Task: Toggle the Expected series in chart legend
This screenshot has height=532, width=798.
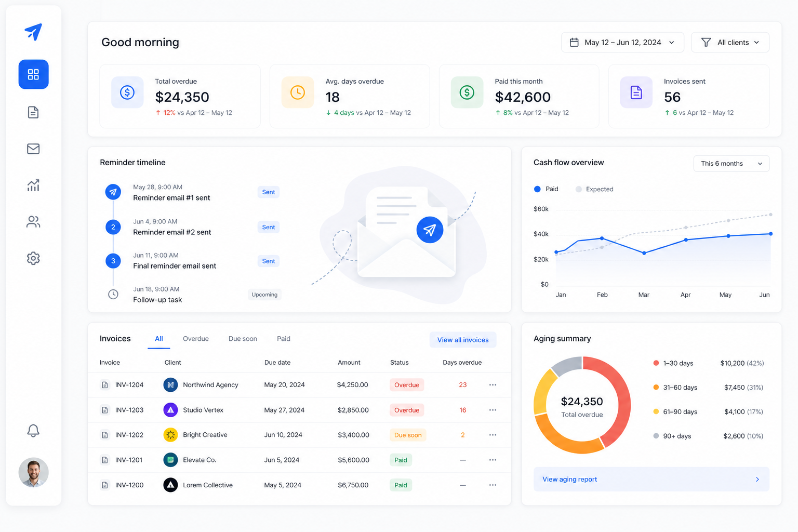Action: 594,189
